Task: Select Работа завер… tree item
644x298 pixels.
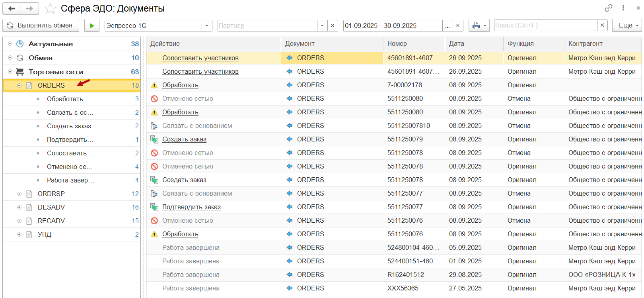Action: pos(70,180)
